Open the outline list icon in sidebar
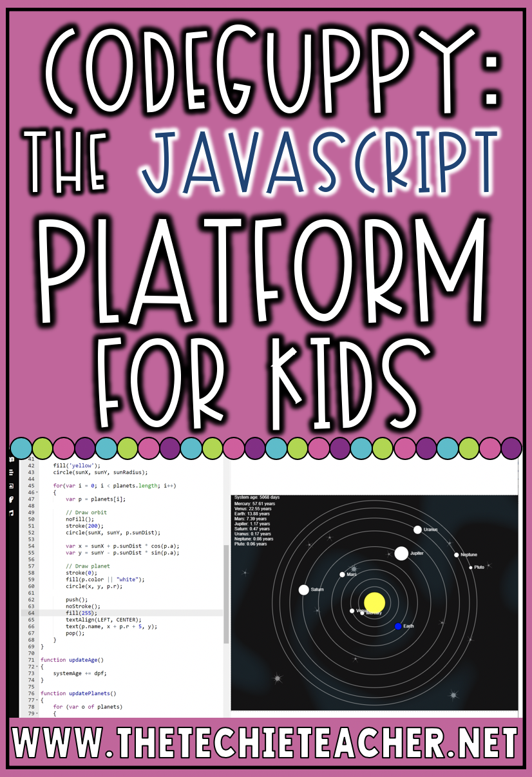The width and height of the screenshot is (532, 777). click(11, 472)
